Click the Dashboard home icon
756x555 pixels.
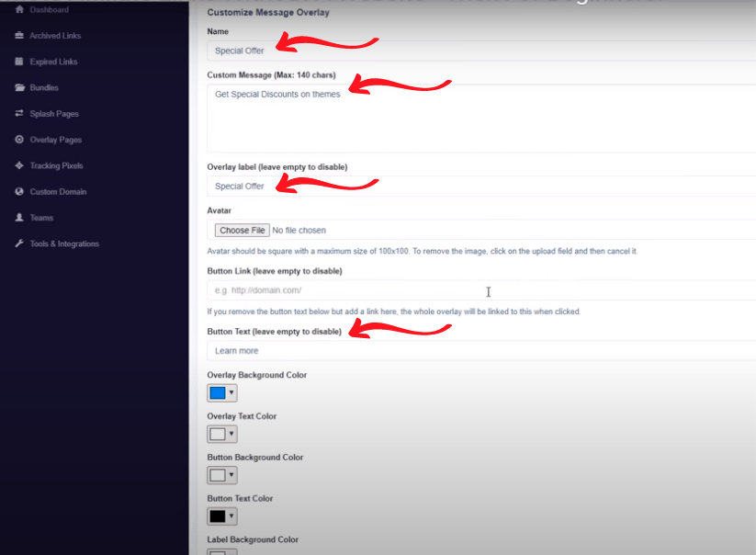tap(19, 9)
